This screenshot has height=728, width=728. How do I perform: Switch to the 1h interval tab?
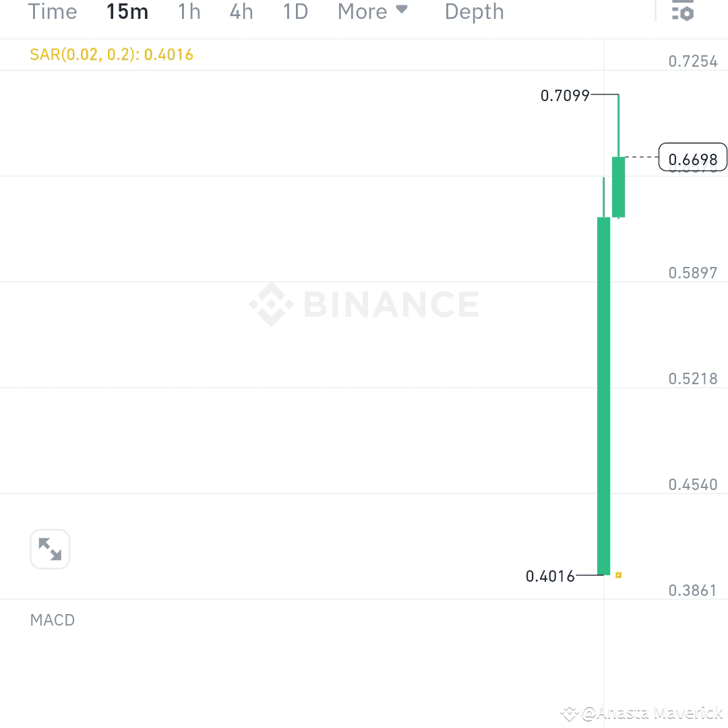pyautogui.click(x=189, y=11)
